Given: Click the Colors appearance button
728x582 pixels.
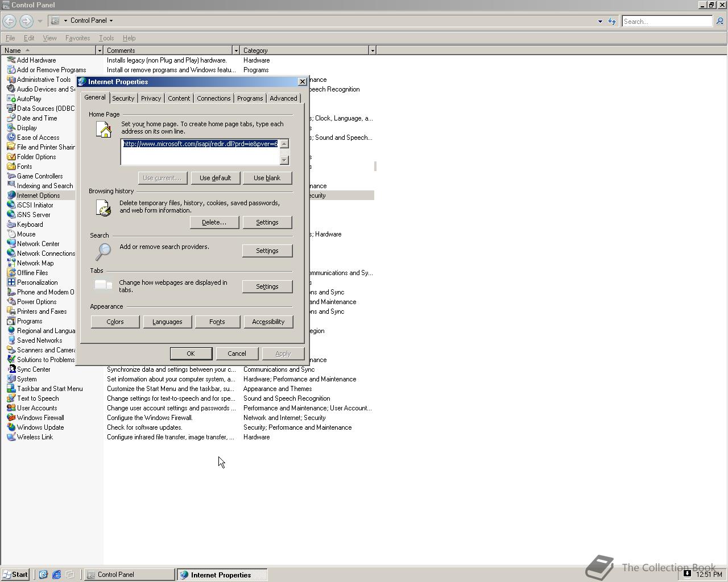Looking at the screenshot, I should click(115, 322).
